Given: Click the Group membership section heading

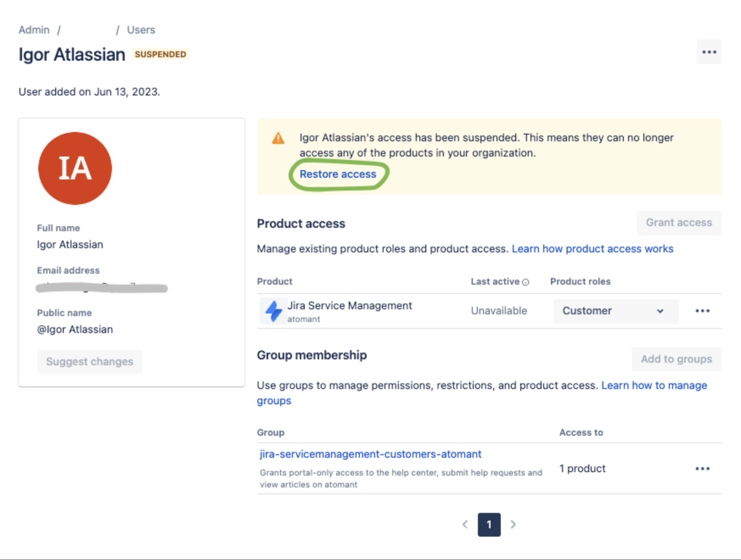Looking at the screenshot, I should click(x=312, y=356).
